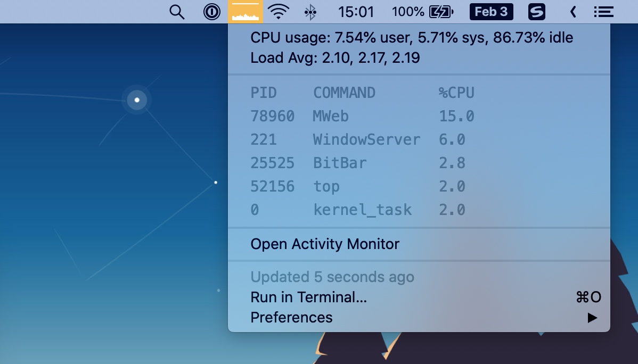
Task: Open the 1Password menu bar icon
Action: pos(212,12)
